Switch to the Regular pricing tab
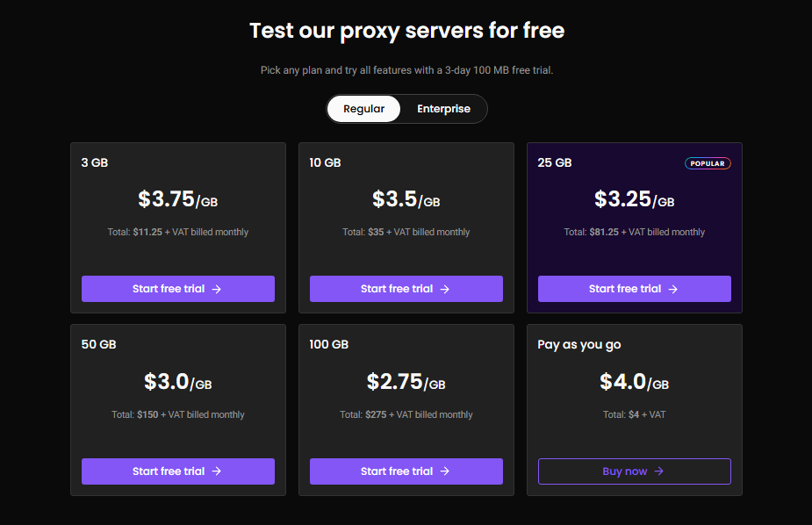The width and height of the screenshot is (812, 525). point(363,109)
